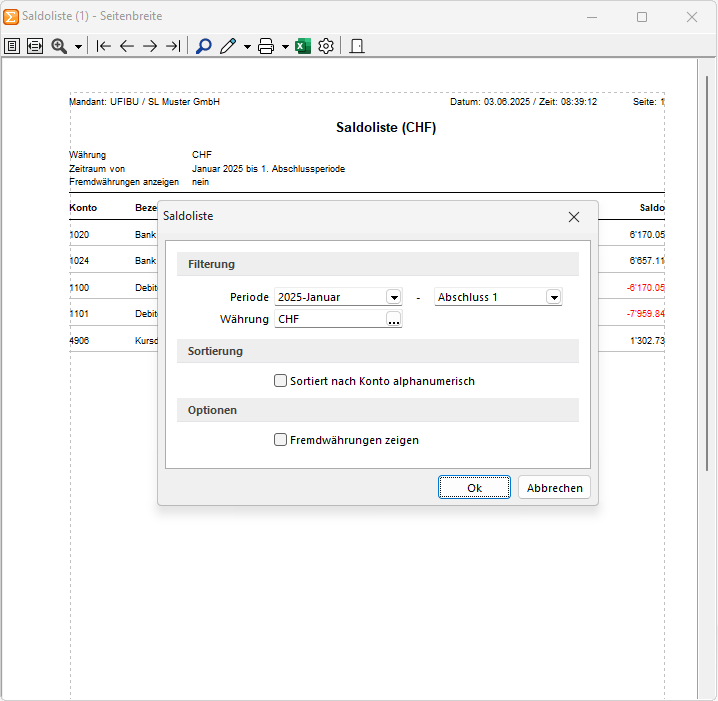This screenshot has height=701, width=718.
Task: Open report settings gear
Action: pos(326,46)
